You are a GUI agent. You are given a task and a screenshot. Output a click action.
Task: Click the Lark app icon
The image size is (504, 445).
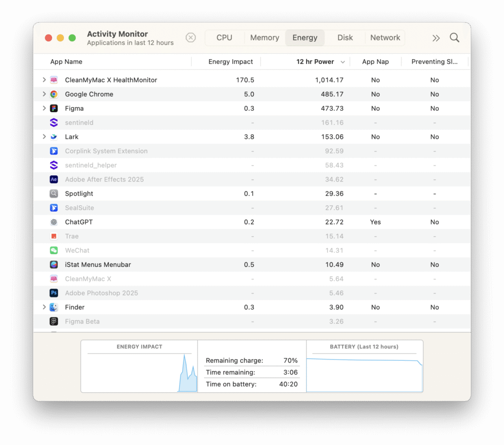click(x=54, y=137)
